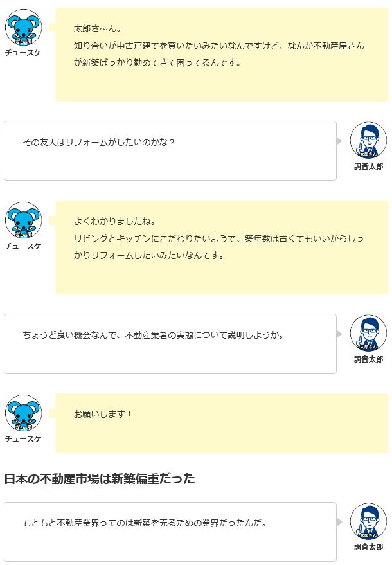Click the 調査太郎 avatar beside ちょうど良い機会 bubble
The image size is (392, 565).
(368, 333)
